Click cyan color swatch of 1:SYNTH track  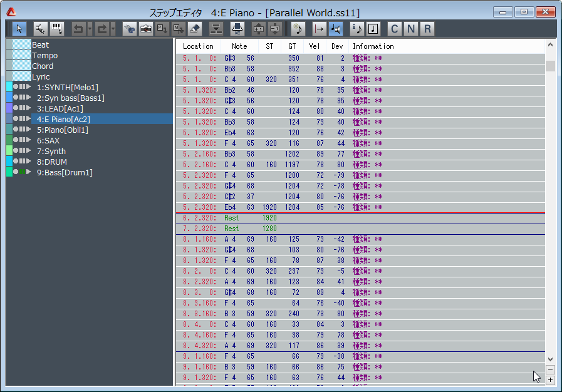coord(9,86)
